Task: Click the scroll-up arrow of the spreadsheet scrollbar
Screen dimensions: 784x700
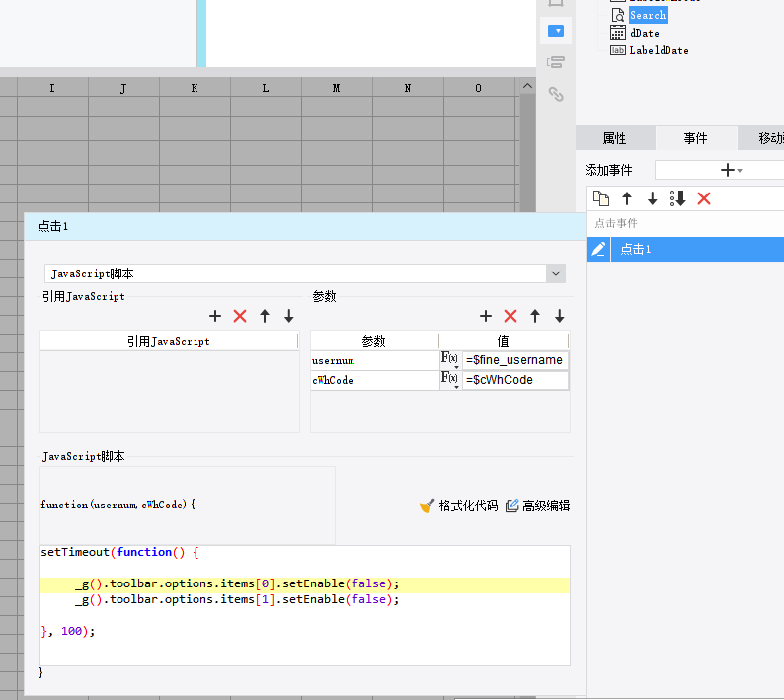Action: tap(527, 86)
